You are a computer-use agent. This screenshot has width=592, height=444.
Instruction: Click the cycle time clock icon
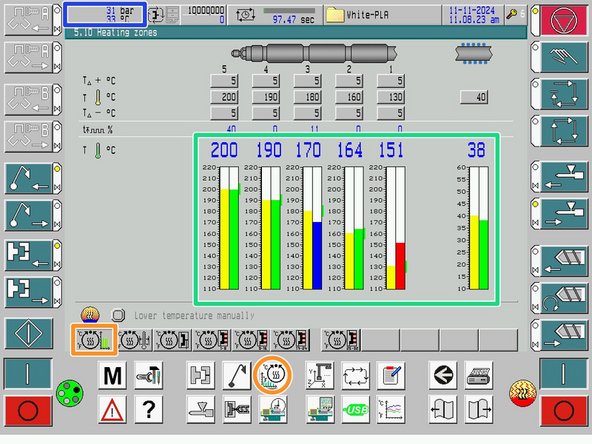click(x=245, y=15)
